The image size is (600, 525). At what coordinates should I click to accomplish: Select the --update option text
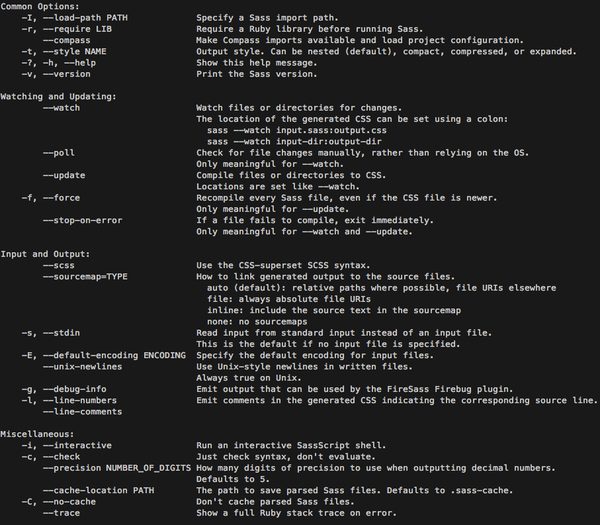[x=64, y=176]
